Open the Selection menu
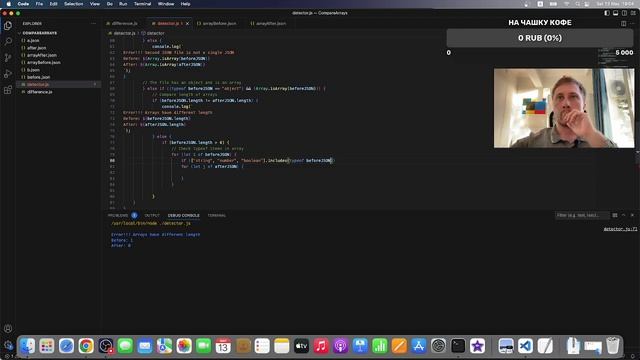Image resolution: width=640 pixels, height=360 pixels. coord(73,4)
